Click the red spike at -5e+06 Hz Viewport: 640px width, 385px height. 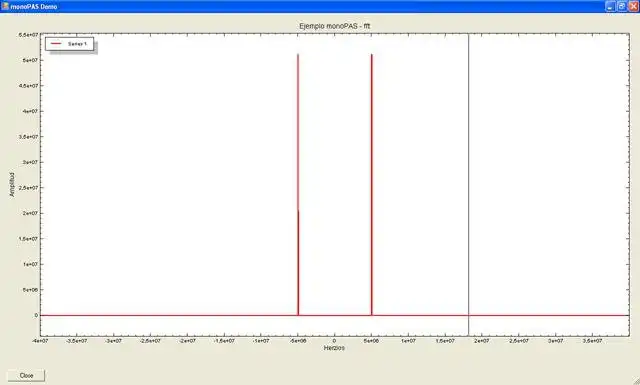(298, 185)
